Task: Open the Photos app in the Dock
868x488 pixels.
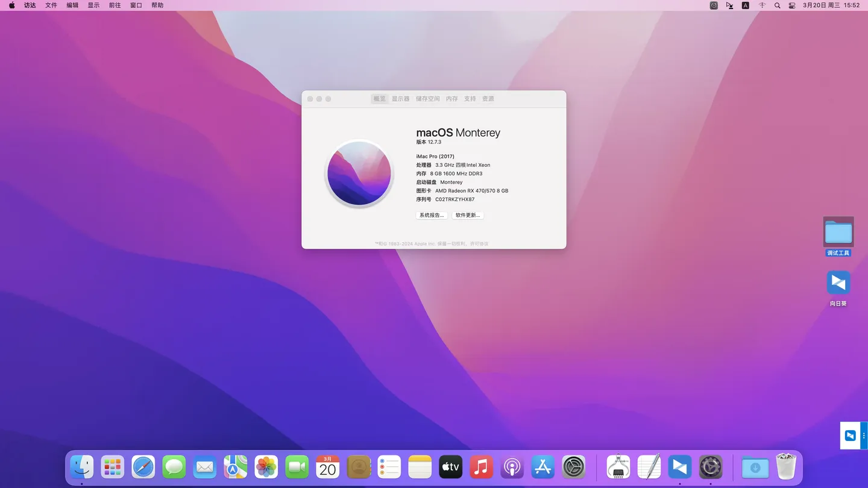Action: pyautogui.click(x=266, y=467)
